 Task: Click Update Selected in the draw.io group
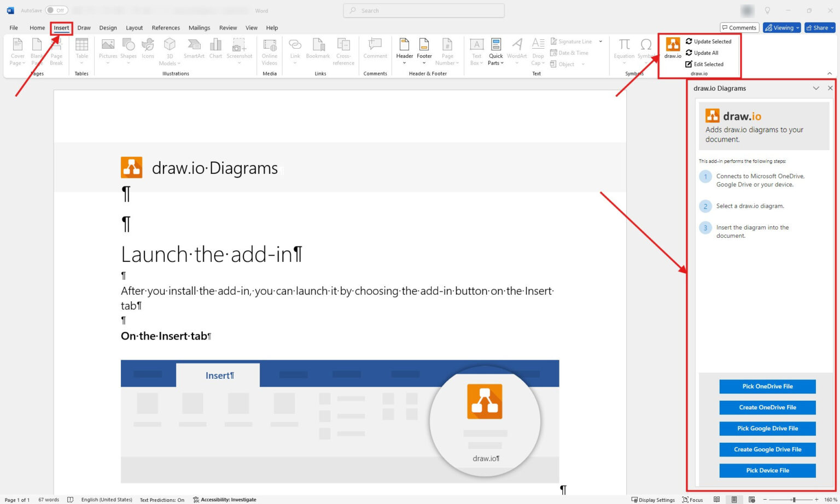(x=710, y=41)
